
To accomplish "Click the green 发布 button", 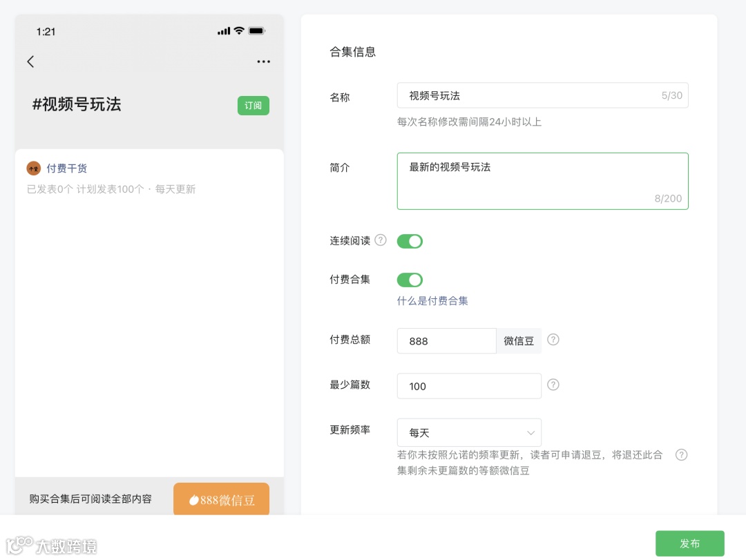I will click(x=690, y=543).
